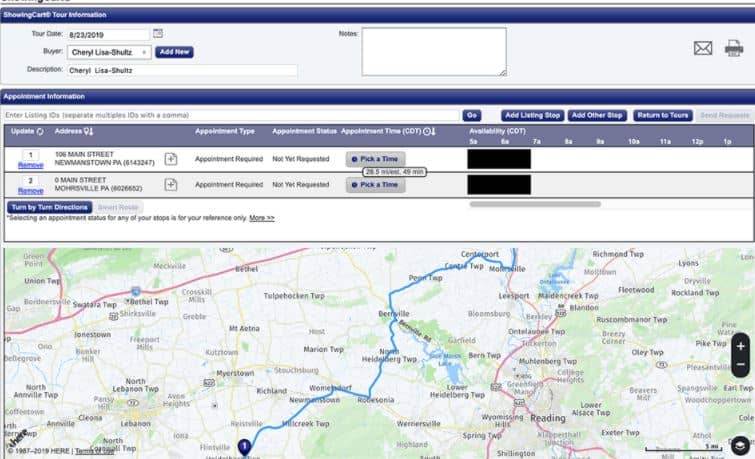Image resolution: width=755 pixels, height=459 pixels.
Task: Zoom in on the map with plus
Action: (x=741, y=346)
